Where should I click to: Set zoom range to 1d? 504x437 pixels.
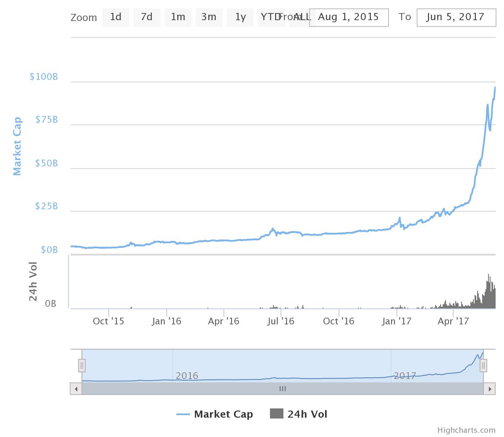pyautogui.click(x=115, y=17)
